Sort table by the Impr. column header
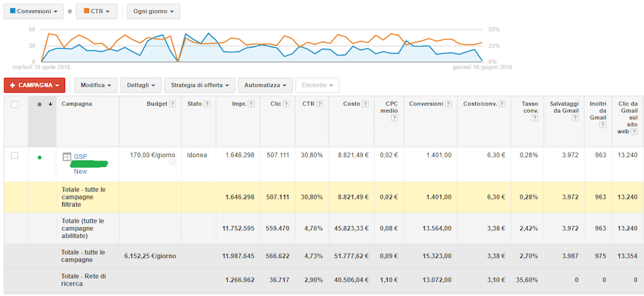Screen dimensions: 644x296 (239, 104)
